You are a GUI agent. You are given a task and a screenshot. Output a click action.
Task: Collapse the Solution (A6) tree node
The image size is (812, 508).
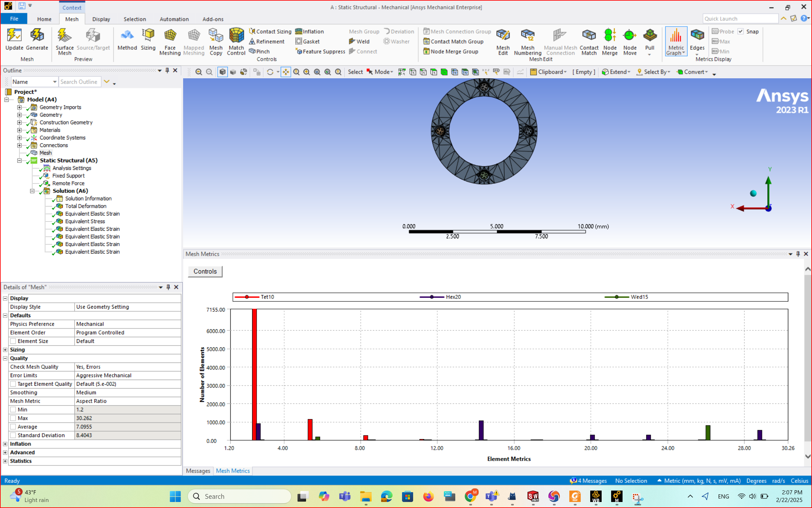point(32,191)
